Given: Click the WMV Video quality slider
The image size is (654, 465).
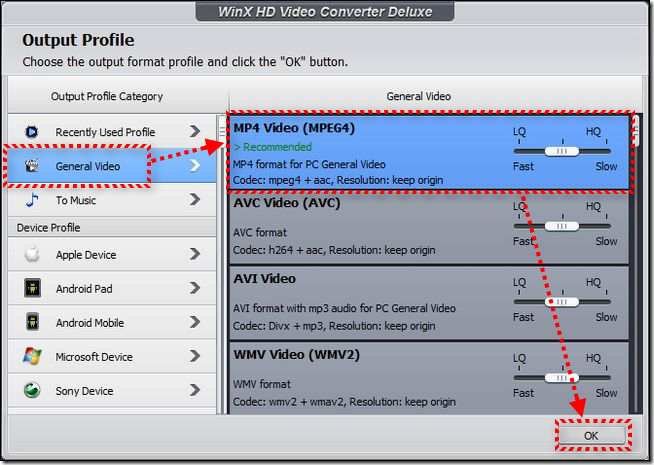Looking at the screenshot, I should point(564,377).
